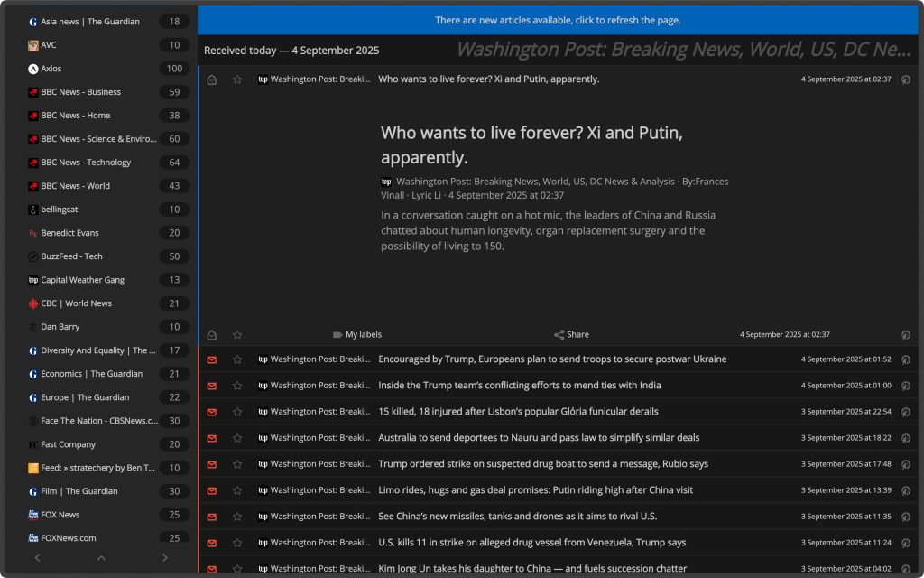
Task: Click the read-status icon in the article footer
Action: click(x=212, y=334)
